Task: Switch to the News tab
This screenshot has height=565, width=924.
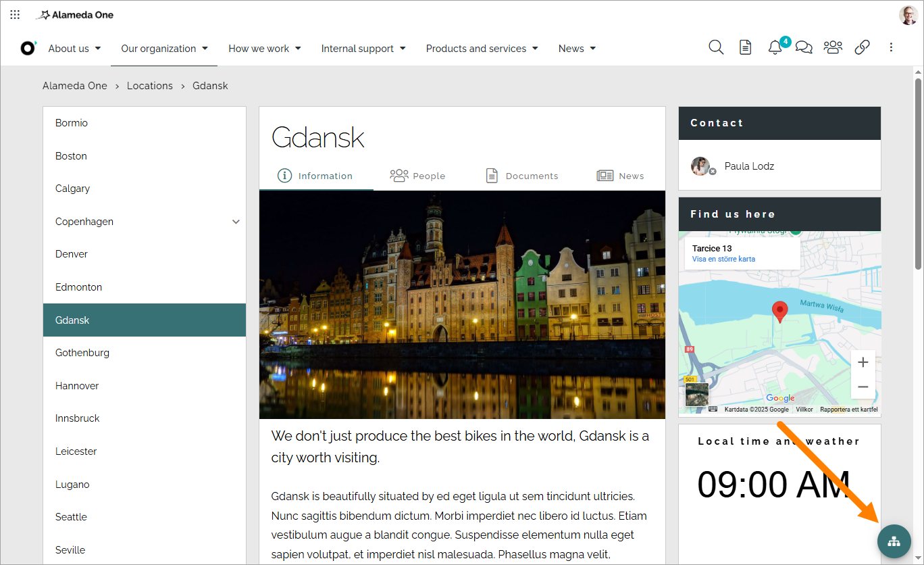Action: pyautogui.click(x=620, y=176)
